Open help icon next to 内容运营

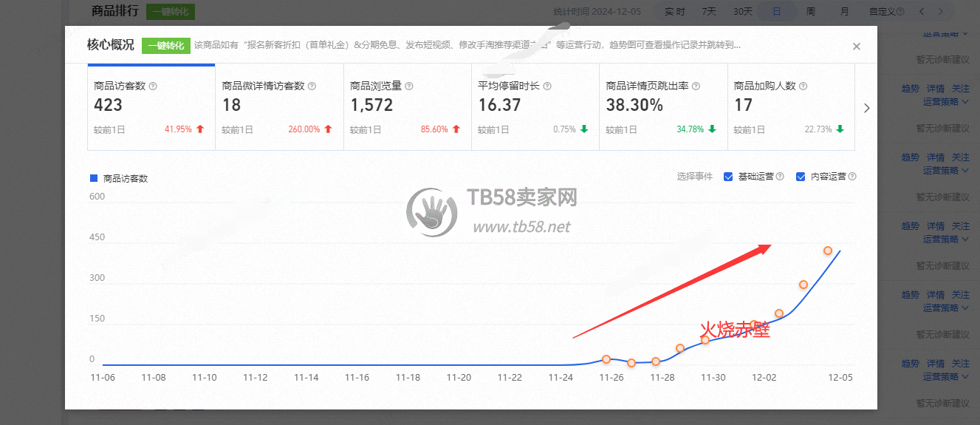pos(852,177)
